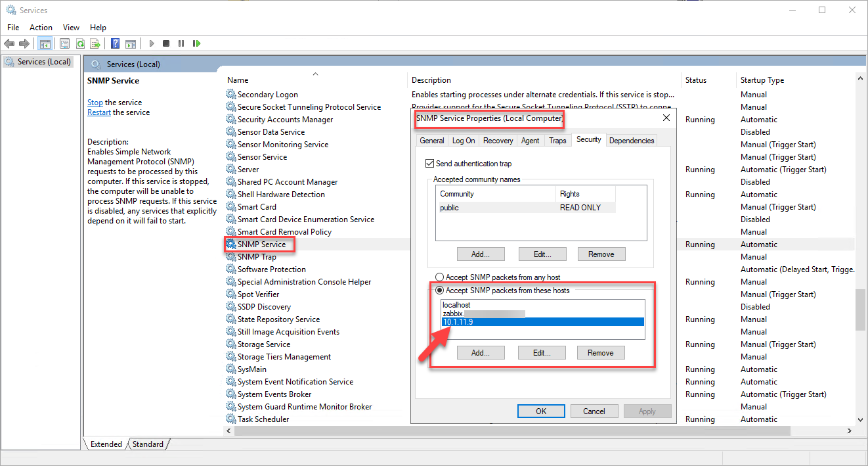Add a new accepted host entry

(481, 352)
